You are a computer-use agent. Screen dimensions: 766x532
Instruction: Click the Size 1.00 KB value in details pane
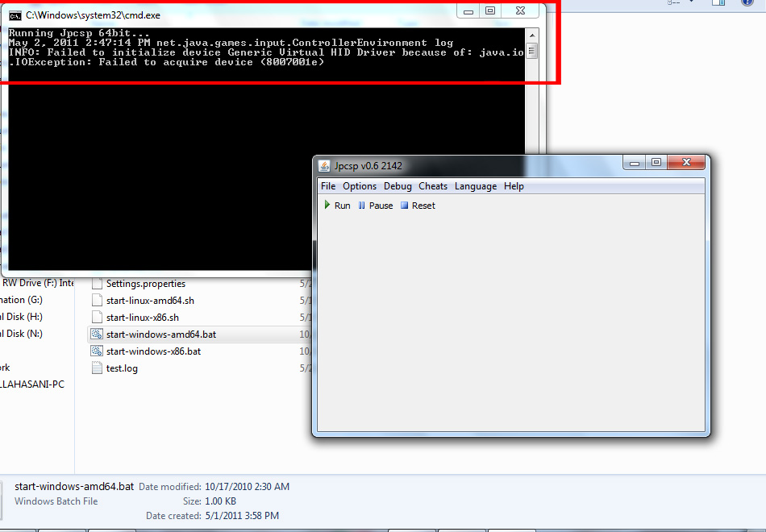click(x=220, y=501)
